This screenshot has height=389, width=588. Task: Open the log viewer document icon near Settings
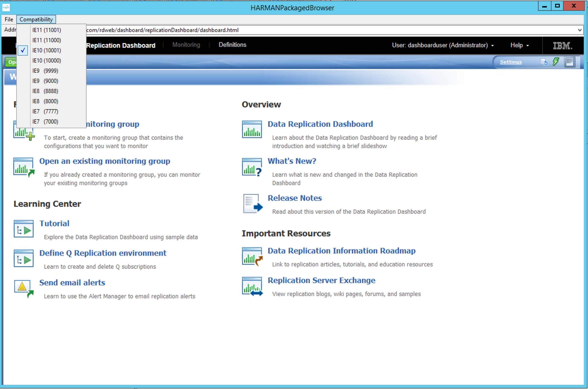coord(570,62)
